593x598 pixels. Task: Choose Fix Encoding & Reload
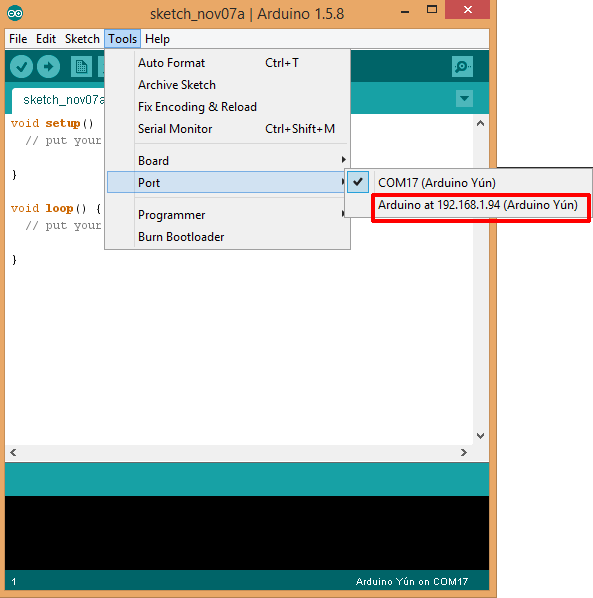click(x=227, y=107)
